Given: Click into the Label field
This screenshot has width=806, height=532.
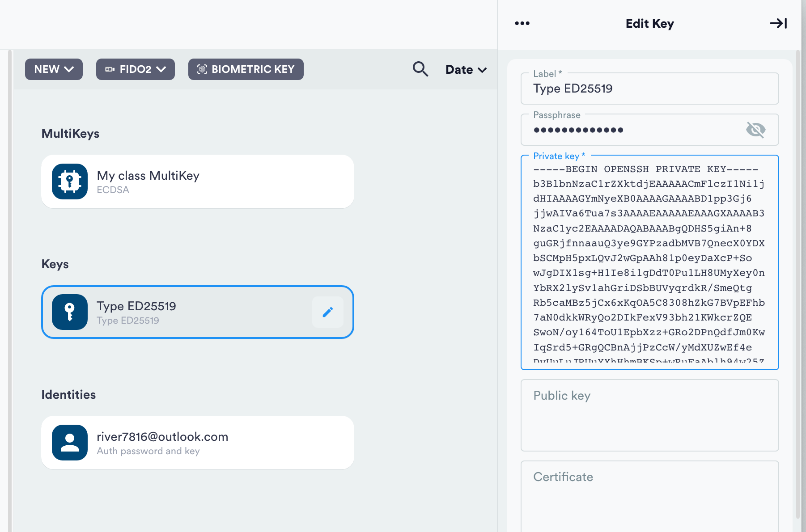Looking at the screenshot, I should coord(650,89).
